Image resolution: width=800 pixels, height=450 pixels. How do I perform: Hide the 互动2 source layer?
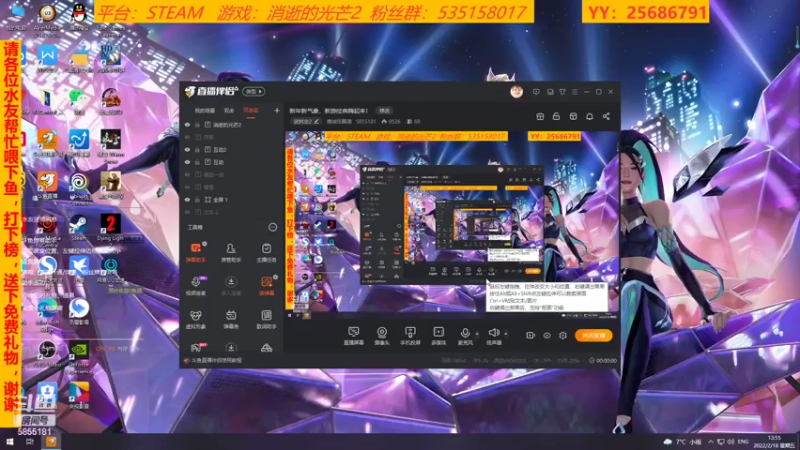[x=187, y=149]
